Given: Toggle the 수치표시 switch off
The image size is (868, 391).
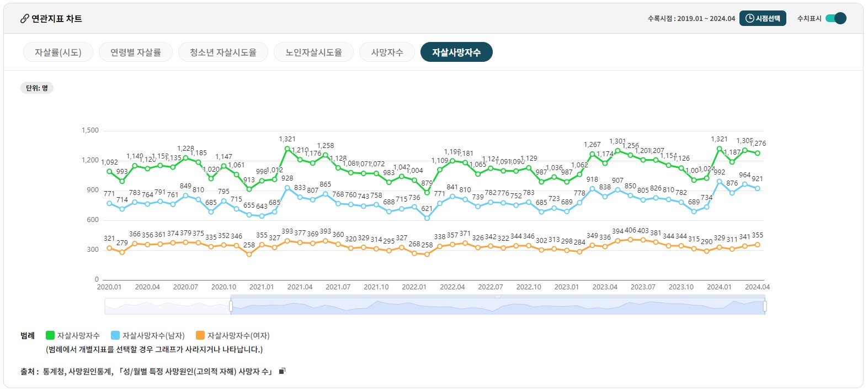Looking at the screenshot, I should click(836, 18).
